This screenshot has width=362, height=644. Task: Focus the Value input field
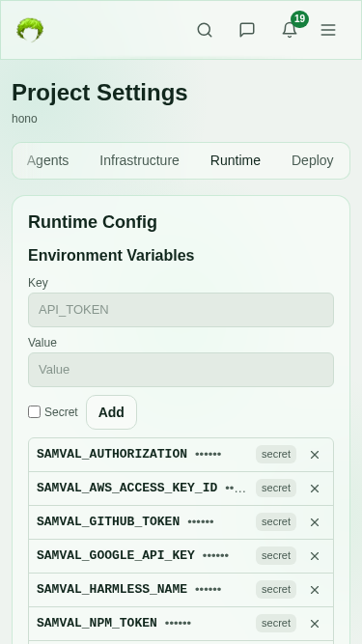[x=181, y=370]
